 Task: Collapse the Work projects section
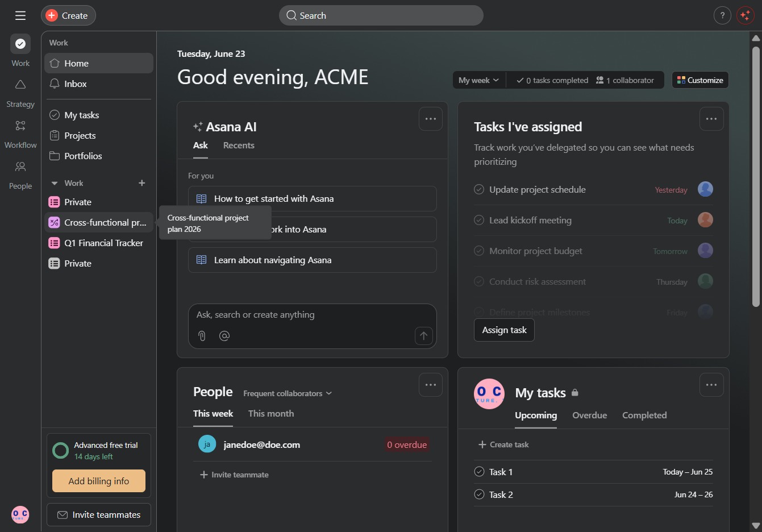[x=55, y=183]
